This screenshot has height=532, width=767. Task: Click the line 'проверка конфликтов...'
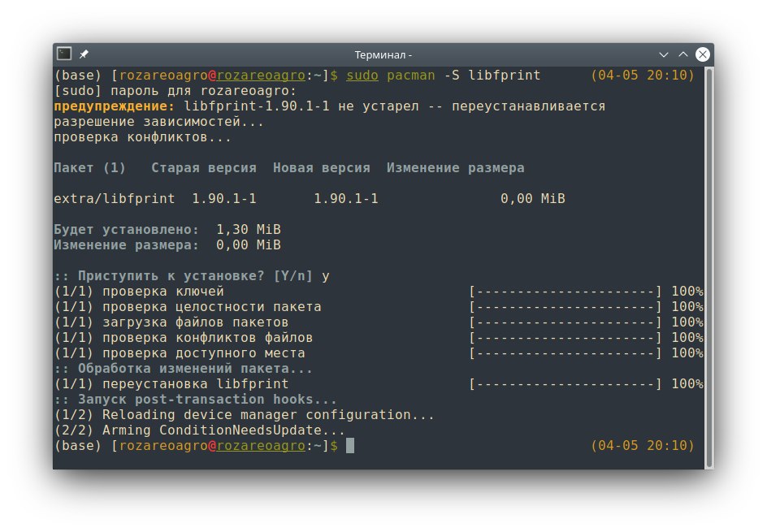click(x=142, y=137)
